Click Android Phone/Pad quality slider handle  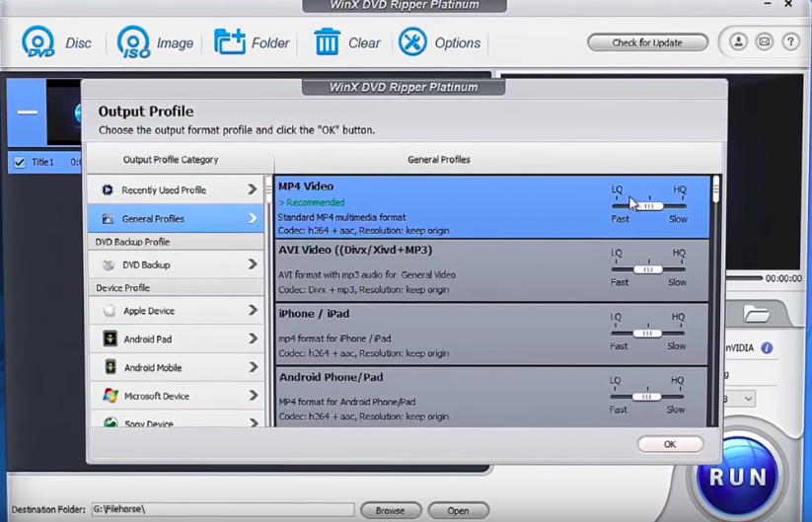[647, 397]
